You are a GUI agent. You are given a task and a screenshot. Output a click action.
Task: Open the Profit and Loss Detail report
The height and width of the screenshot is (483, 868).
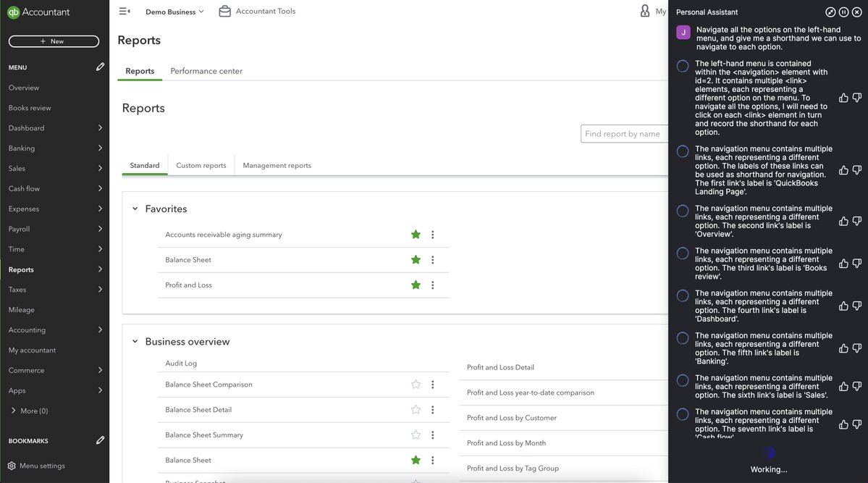pos(500,367)
